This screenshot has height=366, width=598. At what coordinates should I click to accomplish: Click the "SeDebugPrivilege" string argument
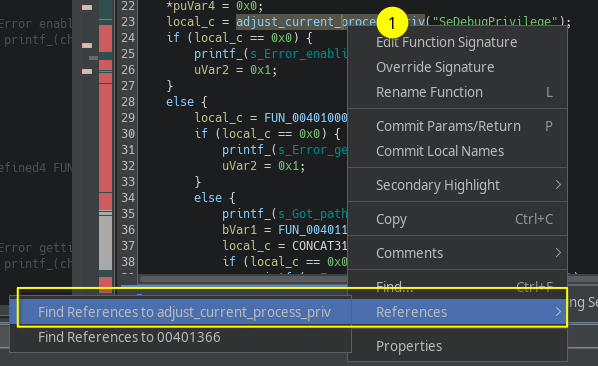[495, 22]
